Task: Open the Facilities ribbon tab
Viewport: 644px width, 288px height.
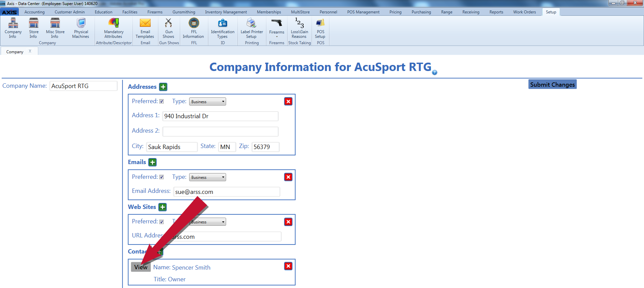Action: [130, 12]
